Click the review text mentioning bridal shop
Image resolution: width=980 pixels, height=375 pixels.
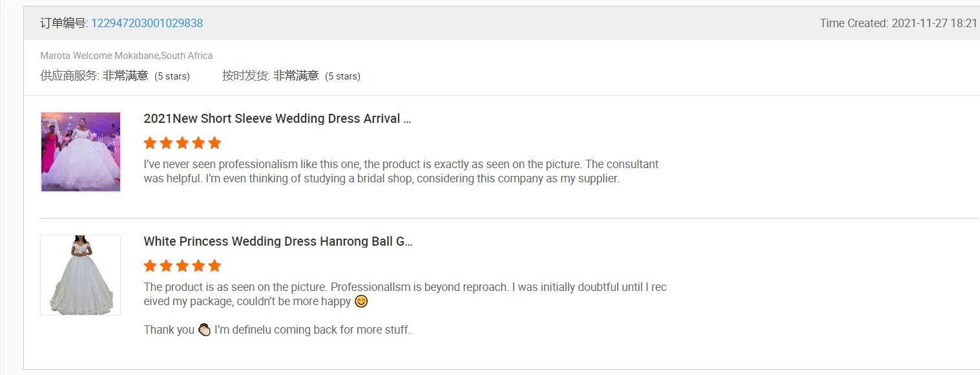(x=401, y=171)
